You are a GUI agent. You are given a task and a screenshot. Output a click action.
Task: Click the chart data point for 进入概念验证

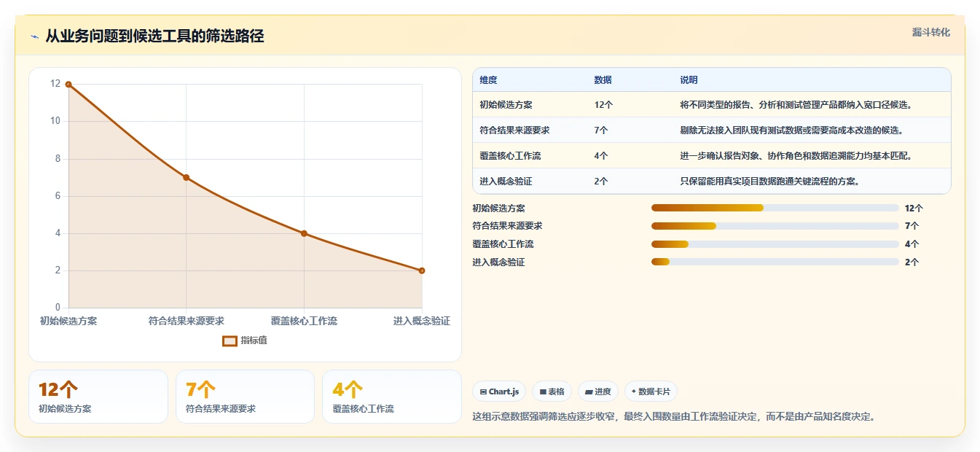click(x=422, y=270)
